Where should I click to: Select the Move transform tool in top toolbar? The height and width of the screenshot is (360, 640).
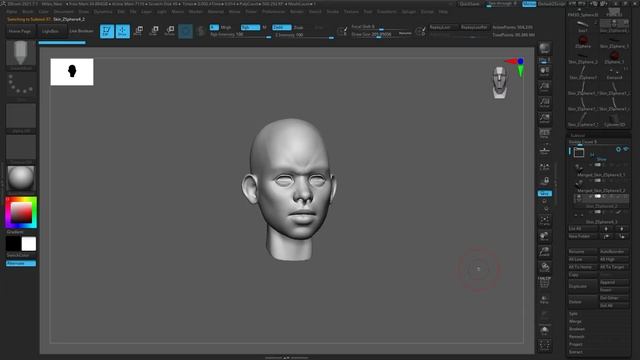pos(139,31)
